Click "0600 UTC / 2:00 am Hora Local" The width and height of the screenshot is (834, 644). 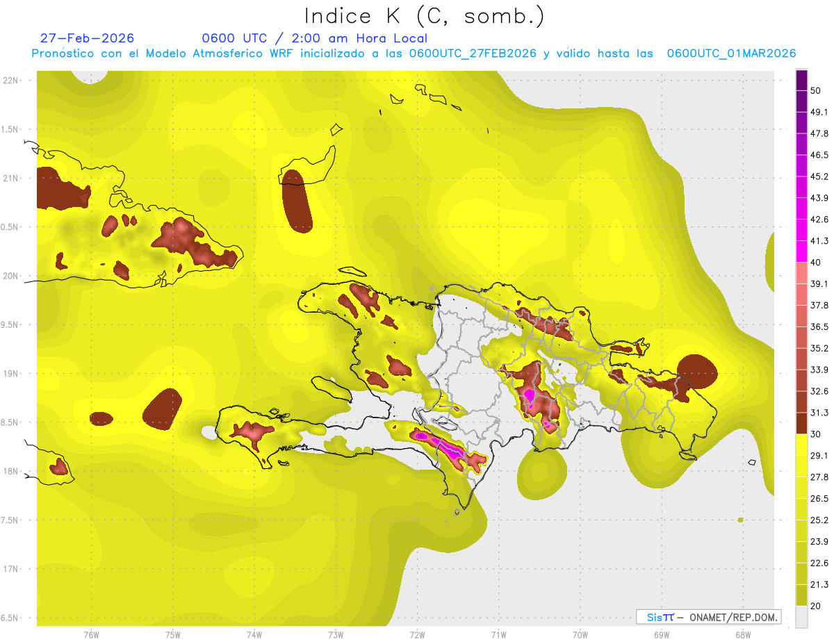(314, 38)
